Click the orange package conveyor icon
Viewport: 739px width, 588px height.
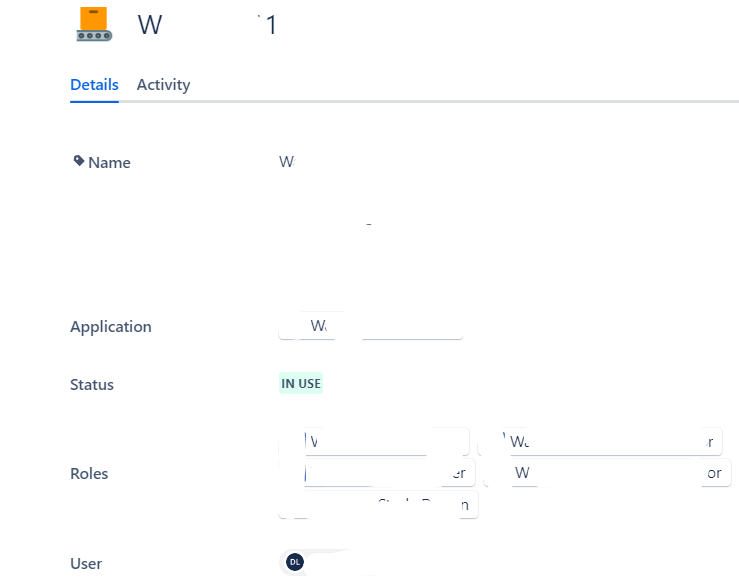94,24
